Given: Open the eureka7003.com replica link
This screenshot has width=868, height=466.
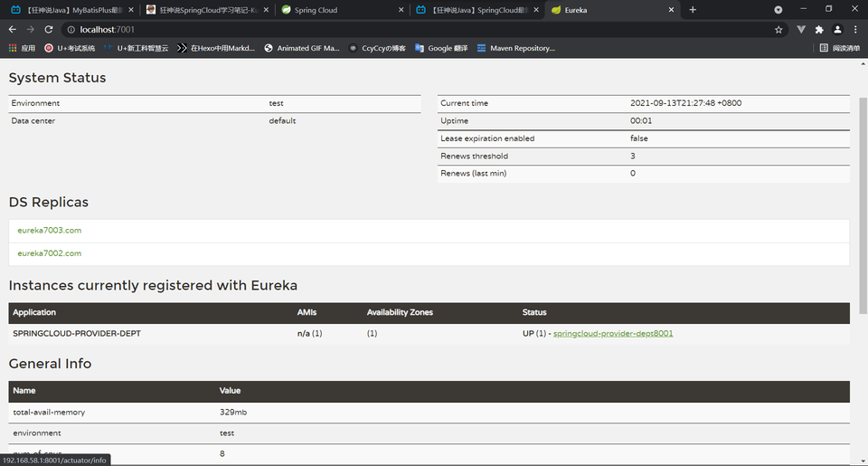Looking at the screenshot, I should click(49, 231).
